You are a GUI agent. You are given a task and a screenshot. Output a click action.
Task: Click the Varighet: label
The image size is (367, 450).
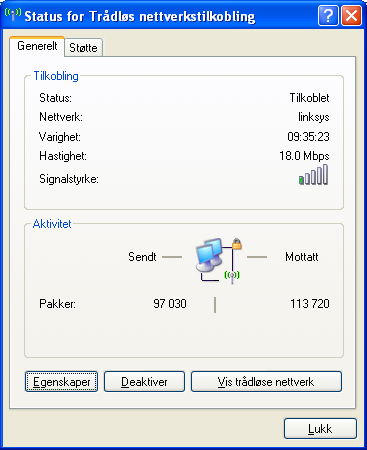click(x=60, y=137)
